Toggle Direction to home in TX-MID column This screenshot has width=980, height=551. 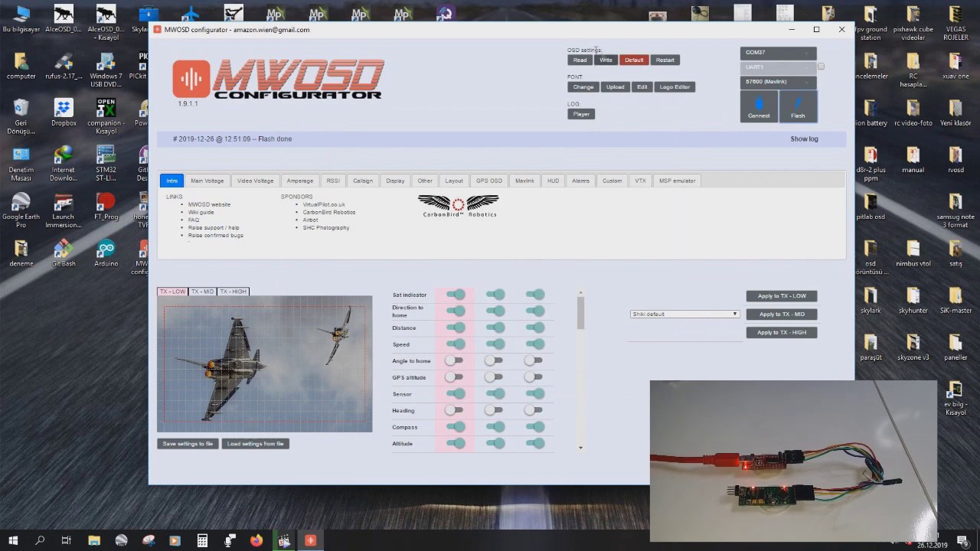(x=495, y=311)
